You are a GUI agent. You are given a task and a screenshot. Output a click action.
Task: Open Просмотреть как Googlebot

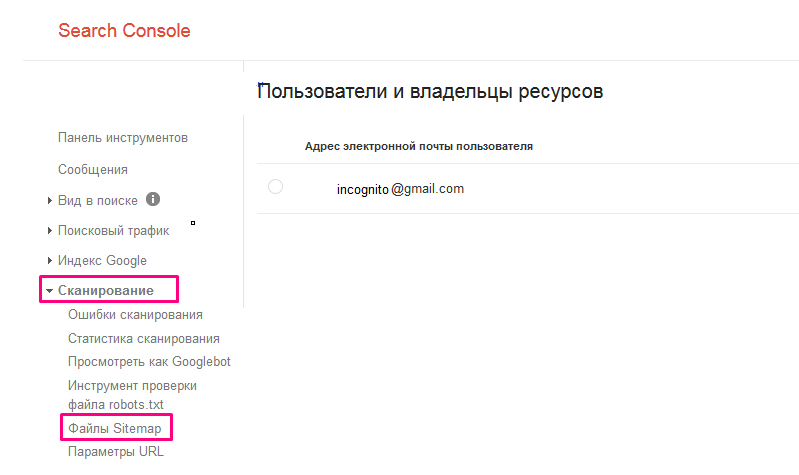tap(149, 361)
